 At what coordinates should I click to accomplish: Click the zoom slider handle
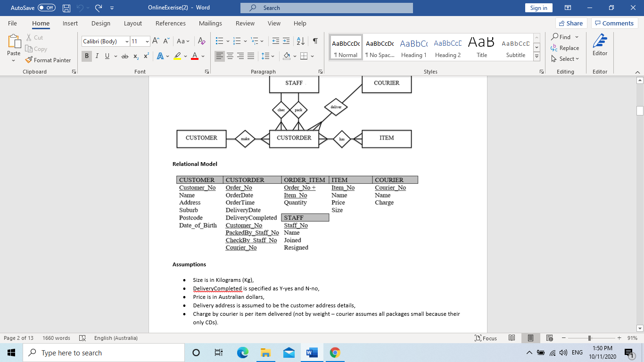point(589,338)
